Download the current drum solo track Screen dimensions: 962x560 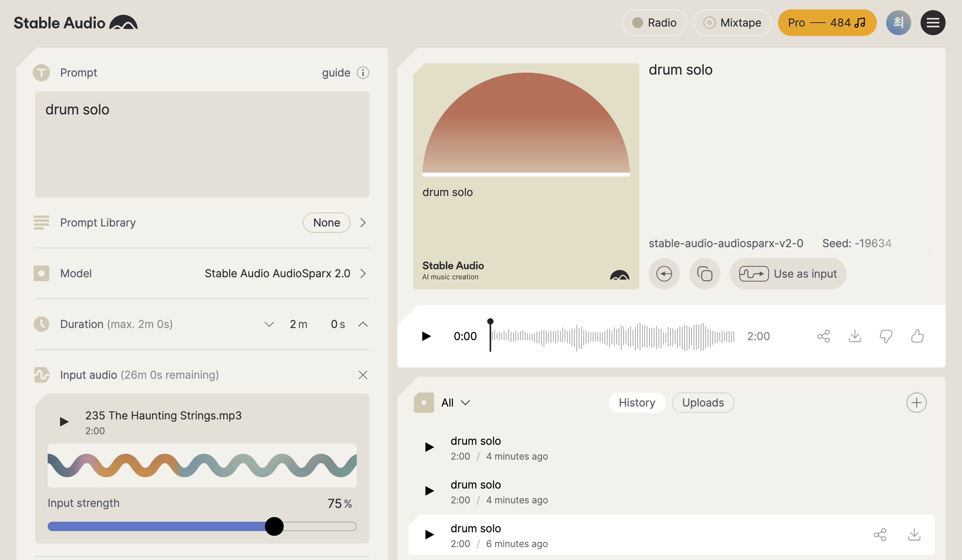[x=855, y=336]
